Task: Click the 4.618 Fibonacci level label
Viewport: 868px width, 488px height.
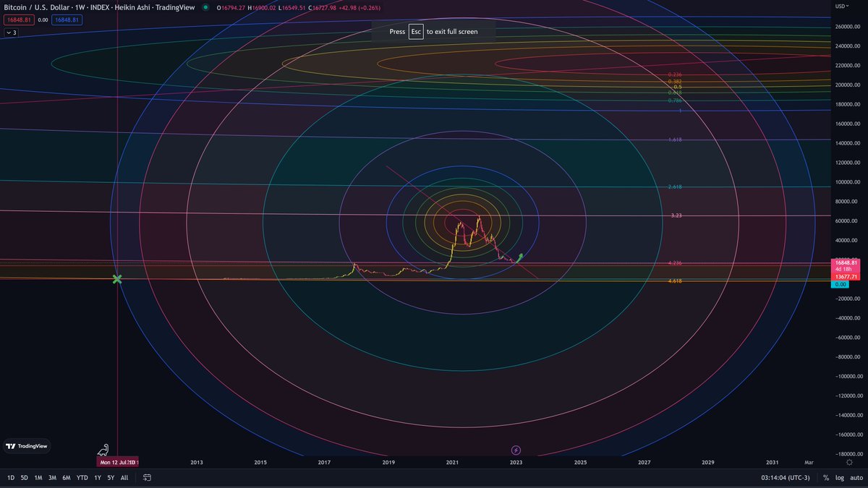Action: [676, 281]
